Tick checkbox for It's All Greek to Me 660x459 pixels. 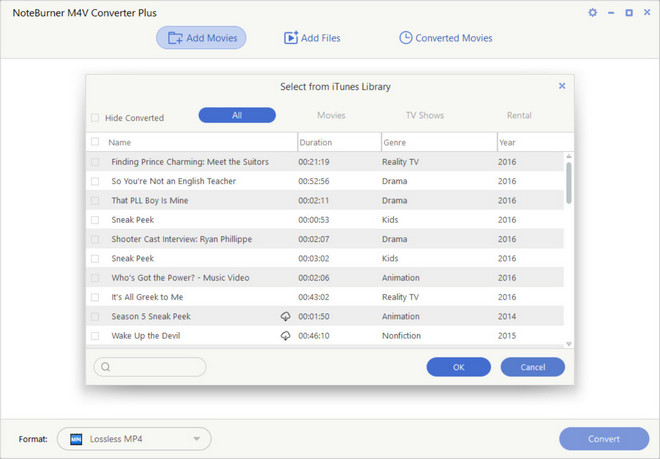pyautogui.click(x=96, y=297)
